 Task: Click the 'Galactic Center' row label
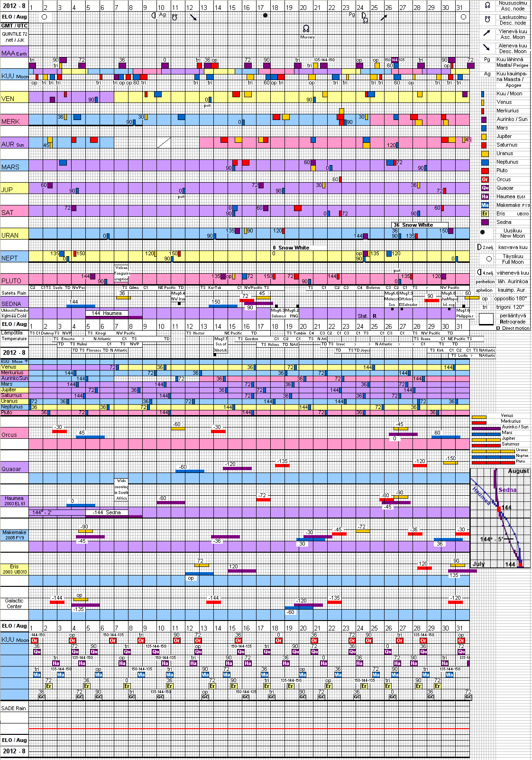tap(14, 603)
